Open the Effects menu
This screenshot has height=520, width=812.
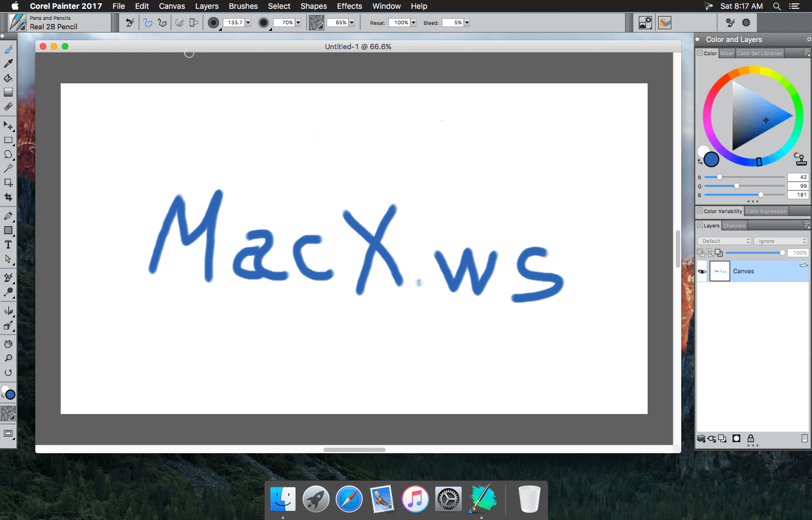point(350,6)
